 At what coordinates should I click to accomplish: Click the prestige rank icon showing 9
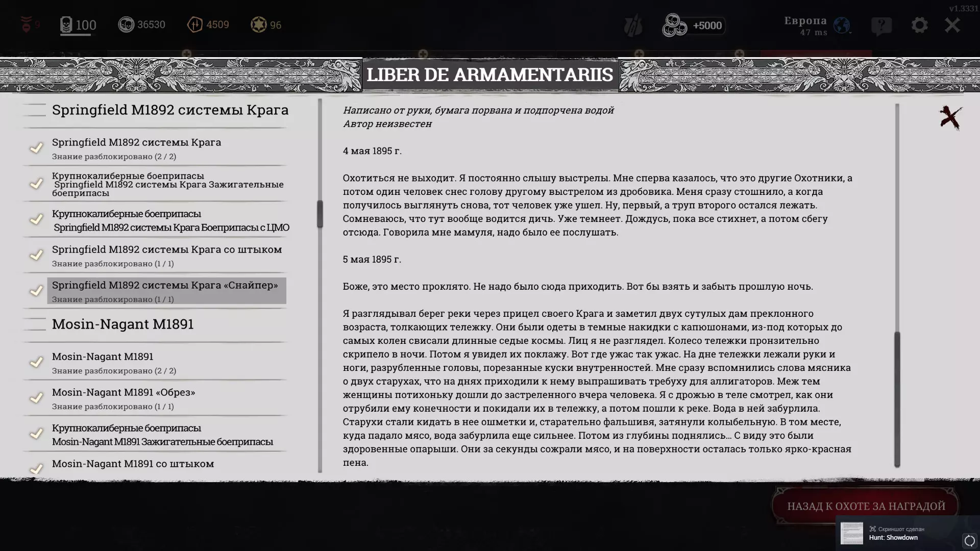pos(27,24)
